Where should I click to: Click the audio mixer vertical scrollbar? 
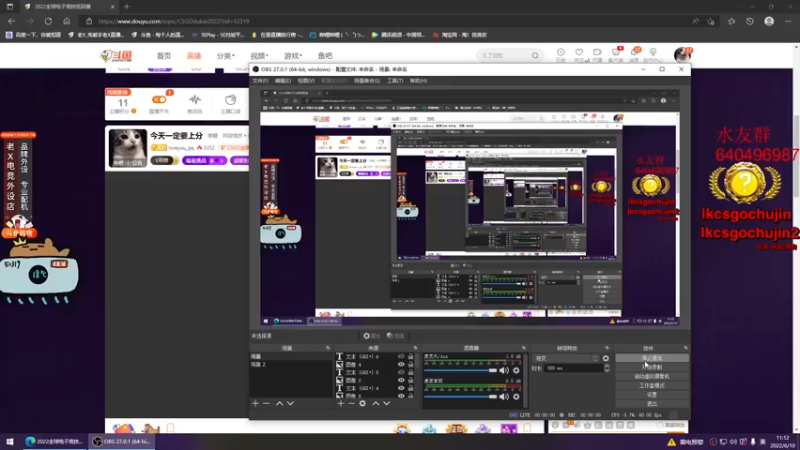tap(524, 380)
